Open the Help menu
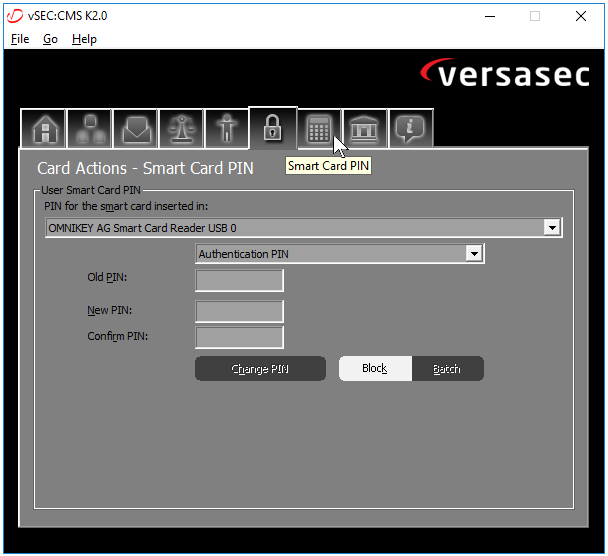This screenshot has width=608, height=556. click(84, 39)
